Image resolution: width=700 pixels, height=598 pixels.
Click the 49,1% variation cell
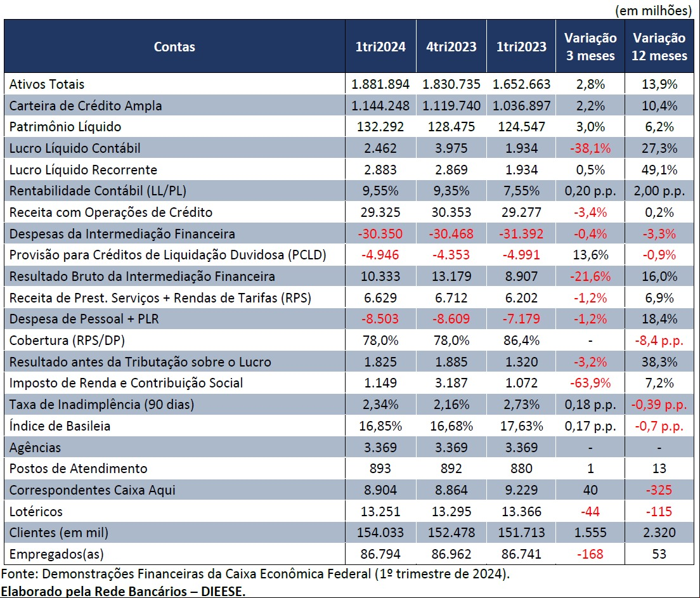[x=659, y=170]
